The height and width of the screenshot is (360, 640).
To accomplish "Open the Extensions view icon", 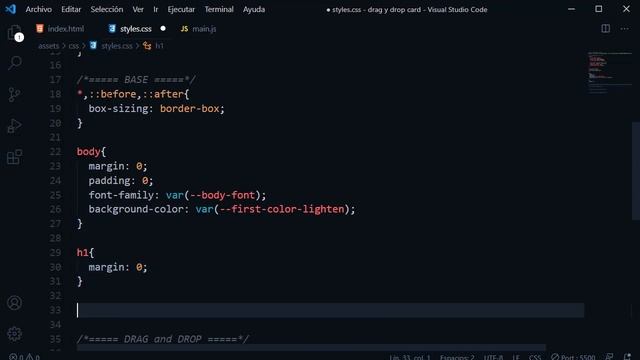I will click(15, 157).
